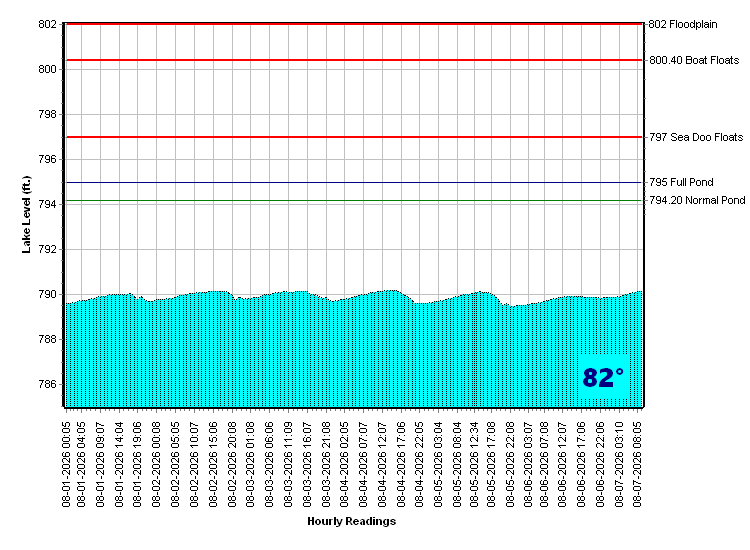Click the 798 y-axis tick label

point(47,115)
